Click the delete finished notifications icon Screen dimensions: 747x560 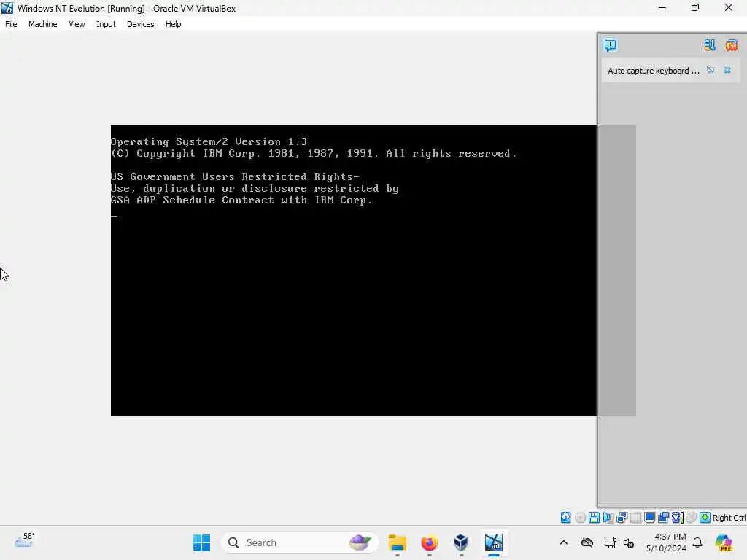[x=731, y=45]
